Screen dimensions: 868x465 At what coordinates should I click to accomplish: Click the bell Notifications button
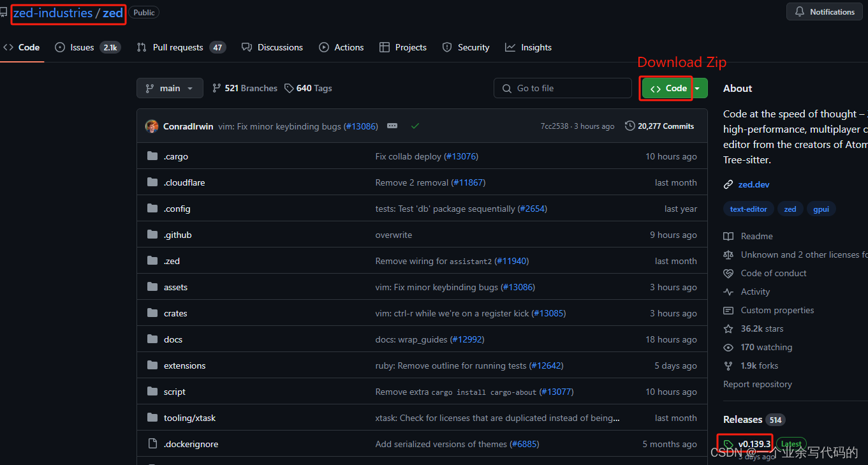click(x=825, y=11)
